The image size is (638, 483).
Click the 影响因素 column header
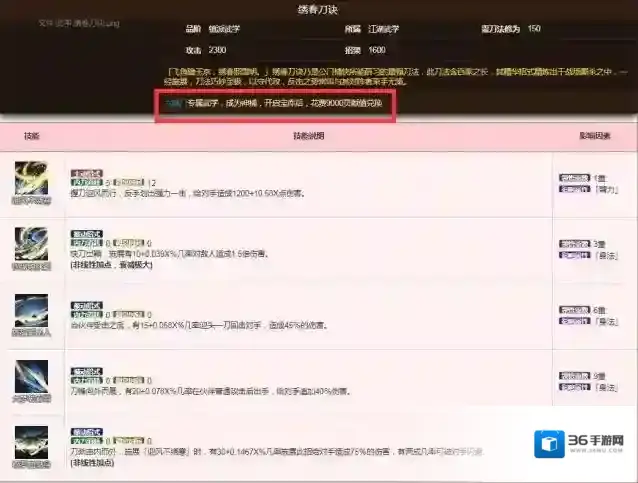595,136
